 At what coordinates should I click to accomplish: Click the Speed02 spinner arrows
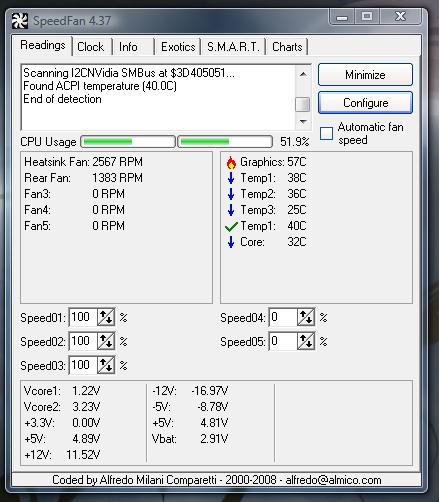point(106,341)
